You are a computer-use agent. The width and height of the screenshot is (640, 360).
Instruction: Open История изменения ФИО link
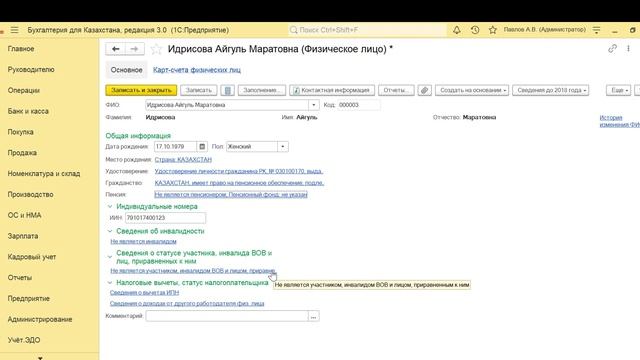coord(619,121)
